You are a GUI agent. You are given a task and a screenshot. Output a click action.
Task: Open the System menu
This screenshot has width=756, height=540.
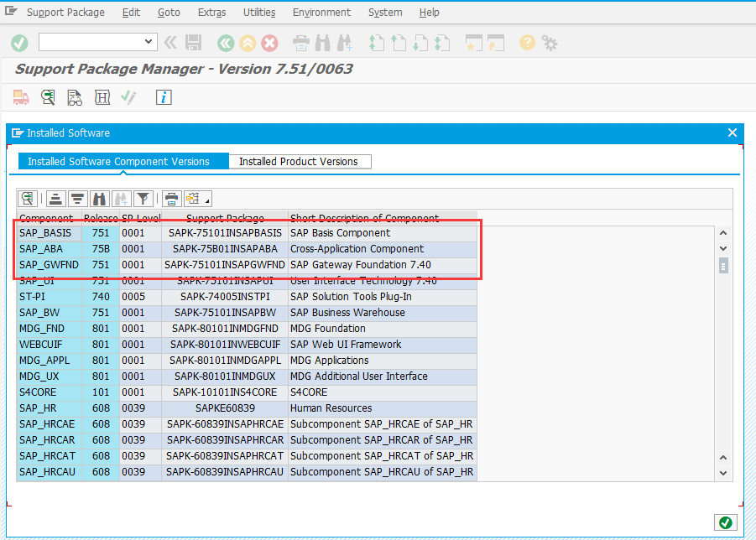click(x=385, y=13)
